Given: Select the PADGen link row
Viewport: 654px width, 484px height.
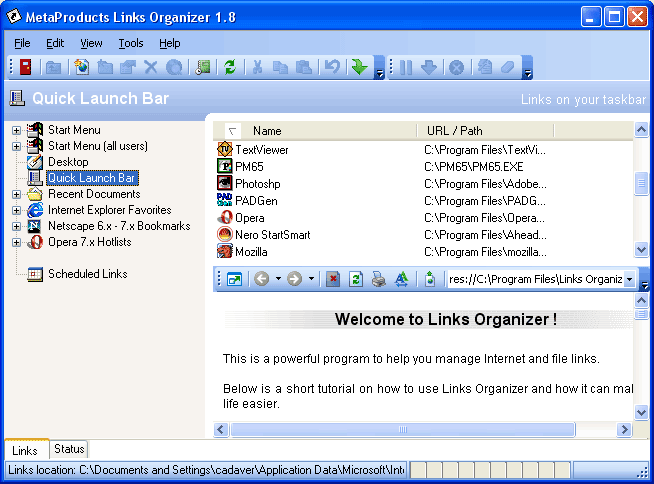Looking at the screenshot, I should point(423,201).
